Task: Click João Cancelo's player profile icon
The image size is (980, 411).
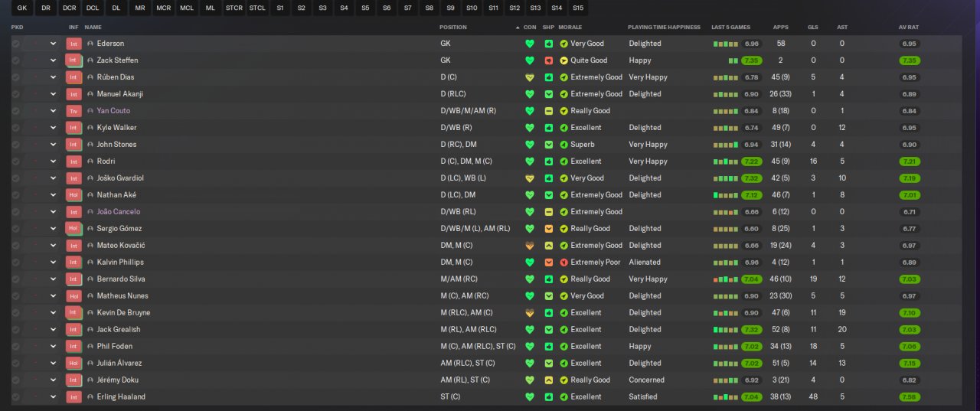Action: pos(90,212)
